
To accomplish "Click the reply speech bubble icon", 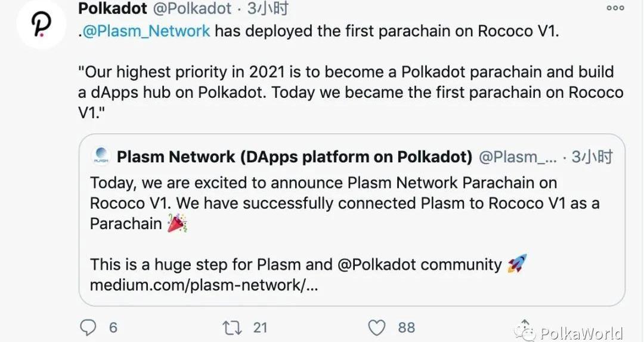I will point(88,328).
